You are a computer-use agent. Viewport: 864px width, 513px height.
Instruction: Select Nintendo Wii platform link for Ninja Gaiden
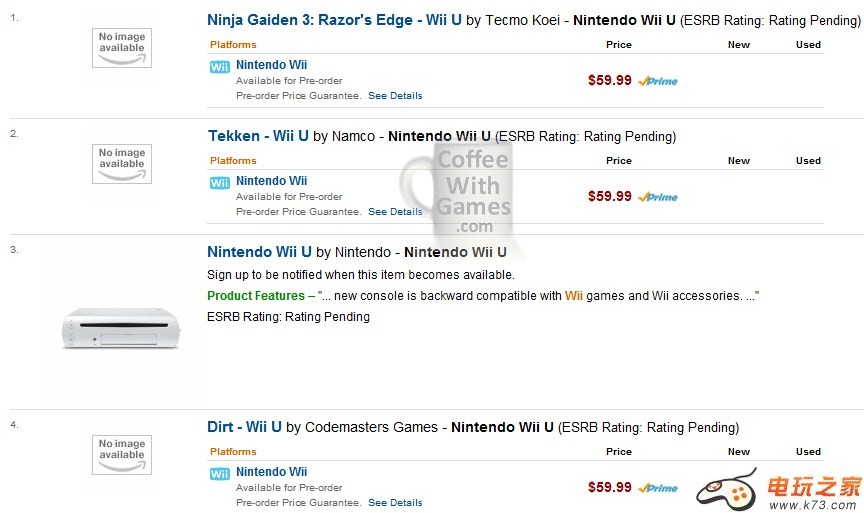271,65
